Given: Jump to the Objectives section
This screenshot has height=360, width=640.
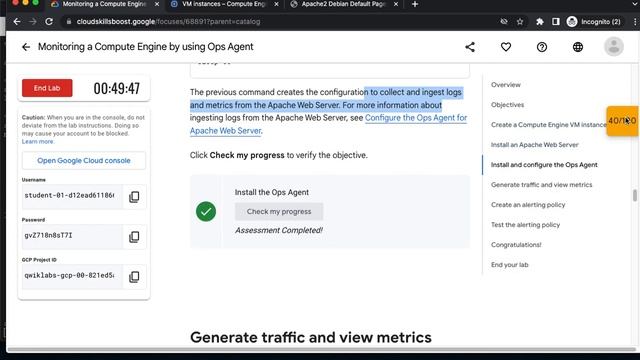Looking at the screenshot, I should (507, 104).
